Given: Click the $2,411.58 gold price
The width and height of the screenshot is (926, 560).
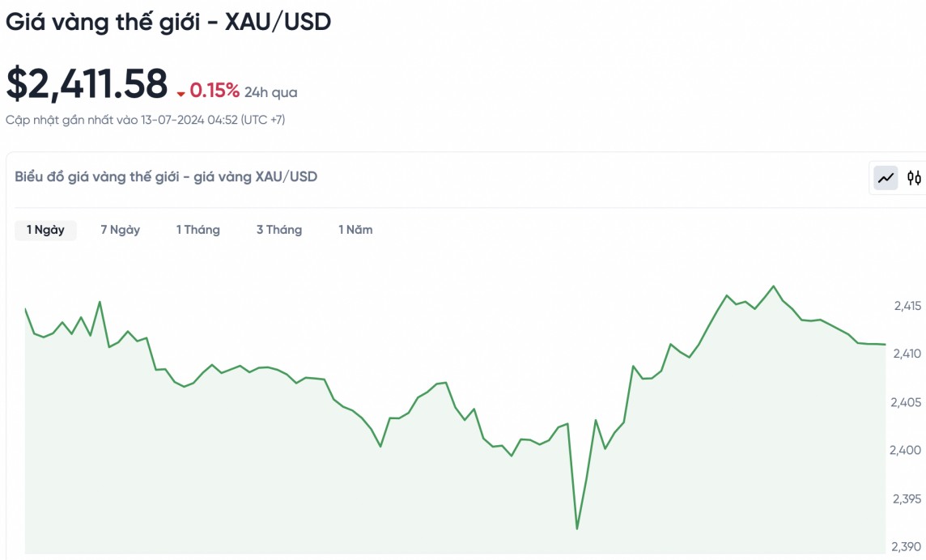Looking at the screenshot, I should [x=87, y=83].
